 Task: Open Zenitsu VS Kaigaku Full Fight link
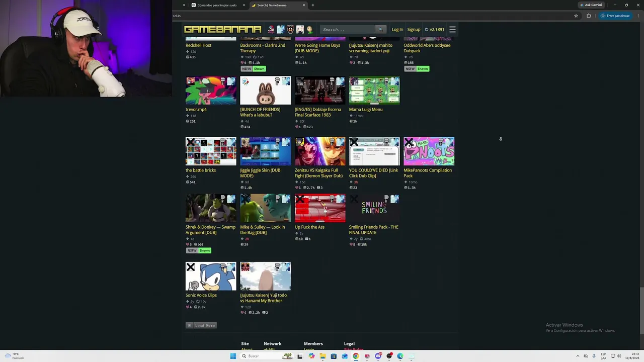pyautogui.click(x=318, y=173)
